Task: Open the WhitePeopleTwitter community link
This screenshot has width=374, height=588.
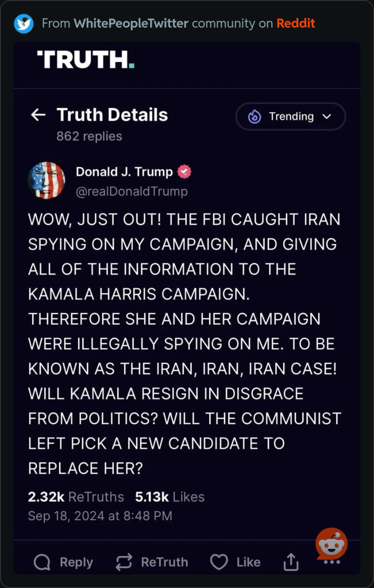Action: tap(131, 24)
